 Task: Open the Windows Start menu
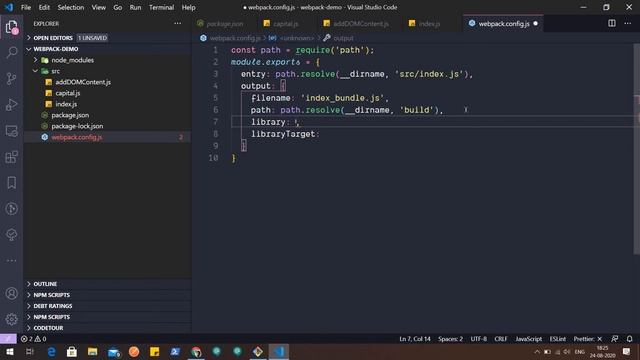pos(10,351)
